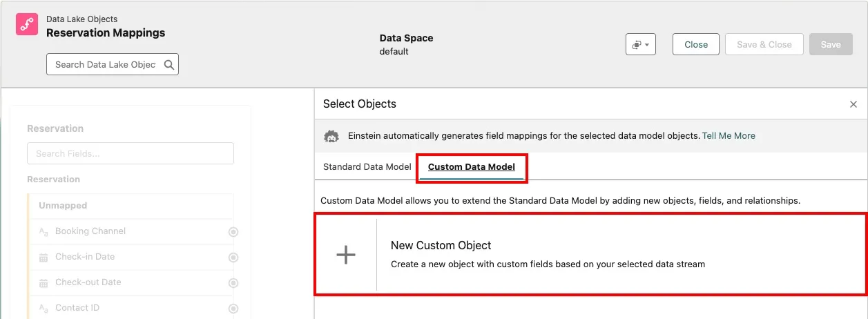
Task: Click the Save & Close button
Action: click(x=764, y=44)
